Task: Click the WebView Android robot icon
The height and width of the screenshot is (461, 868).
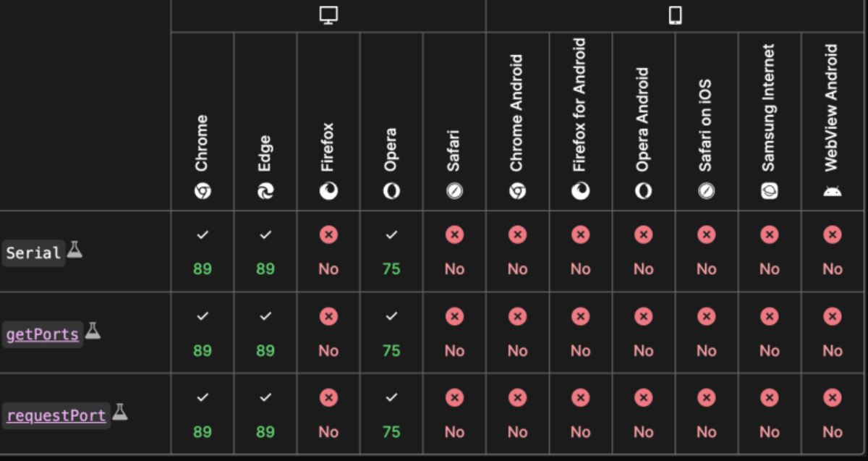Action: [x=832, y=192]
